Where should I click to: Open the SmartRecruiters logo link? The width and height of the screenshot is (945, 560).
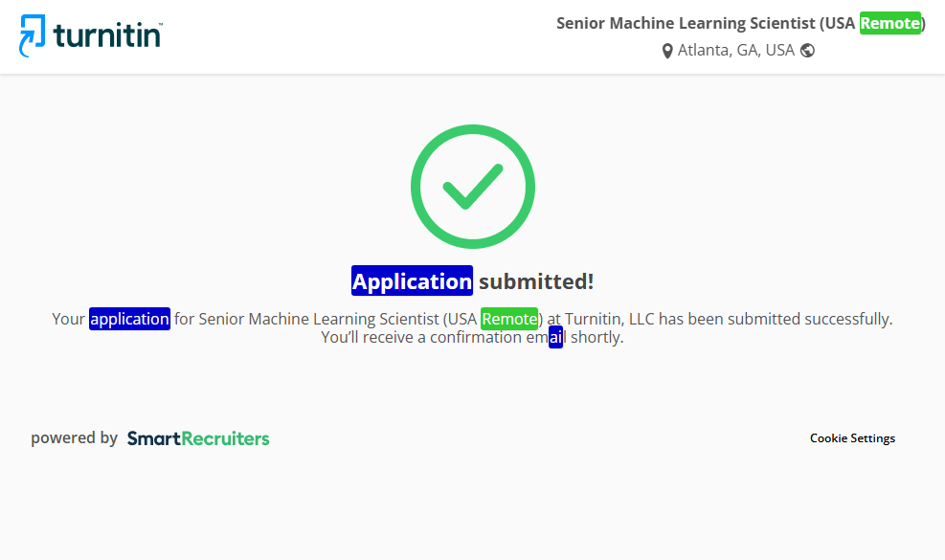click(x=198, y=438)
